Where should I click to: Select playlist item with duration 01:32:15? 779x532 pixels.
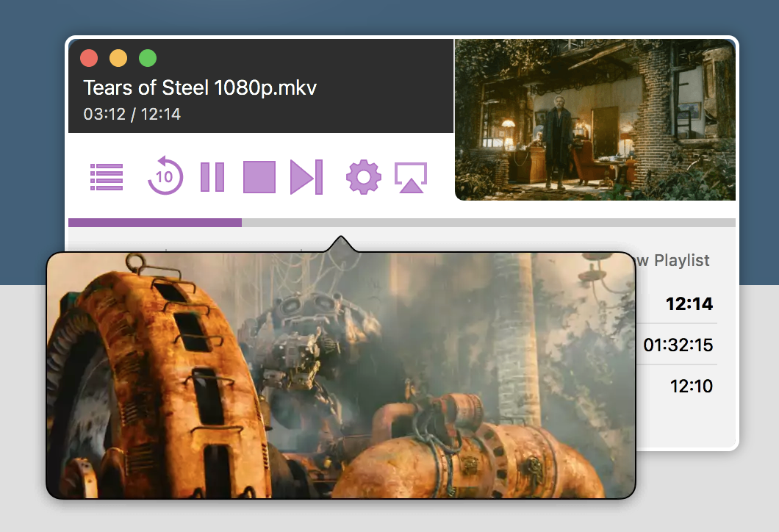coord(678,345)
